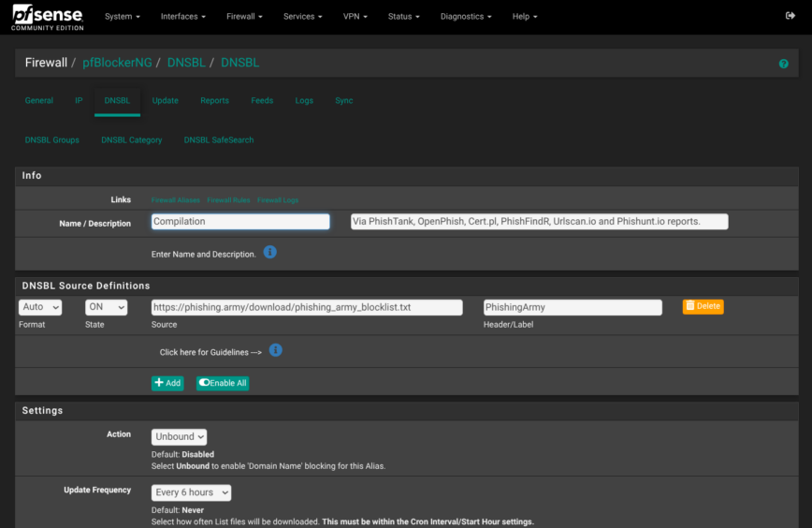Click the Header/Label field PhishingArmy

tap(573, 307)
